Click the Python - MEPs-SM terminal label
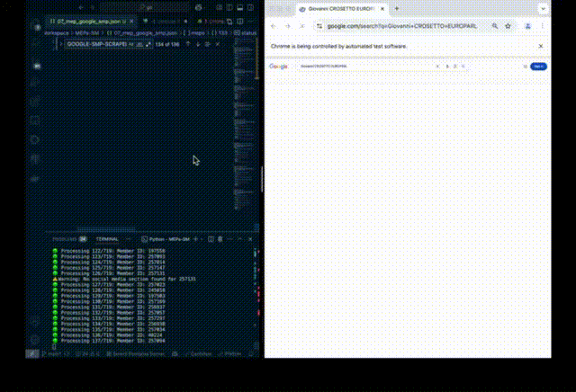The width and height of the screenshot is (576, 392). 166,239
